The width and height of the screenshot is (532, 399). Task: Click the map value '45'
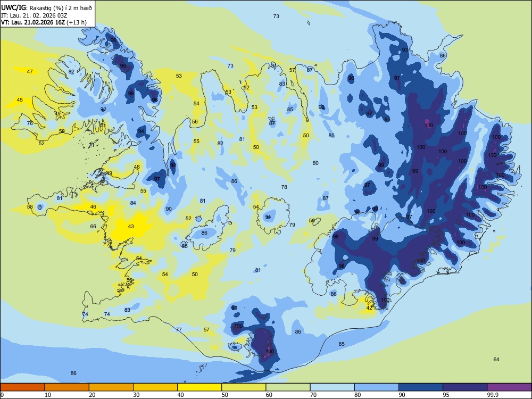(20, 100)
